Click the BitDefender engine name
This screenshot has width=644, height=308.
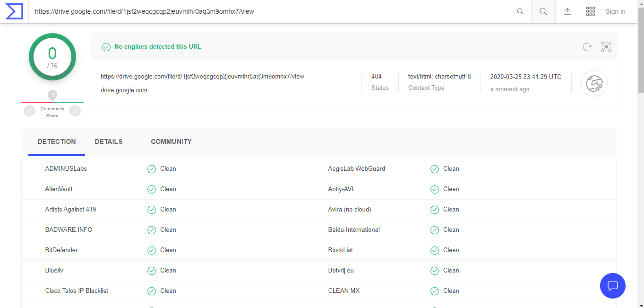[61, 250]
